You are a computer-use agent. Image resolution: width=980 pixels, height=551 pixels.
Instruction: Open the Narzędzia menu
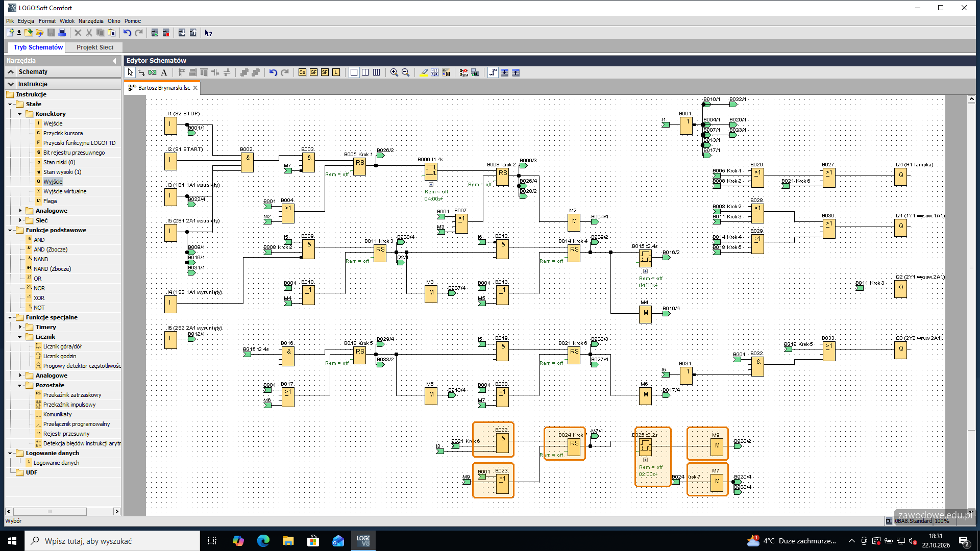pos(91,21)
